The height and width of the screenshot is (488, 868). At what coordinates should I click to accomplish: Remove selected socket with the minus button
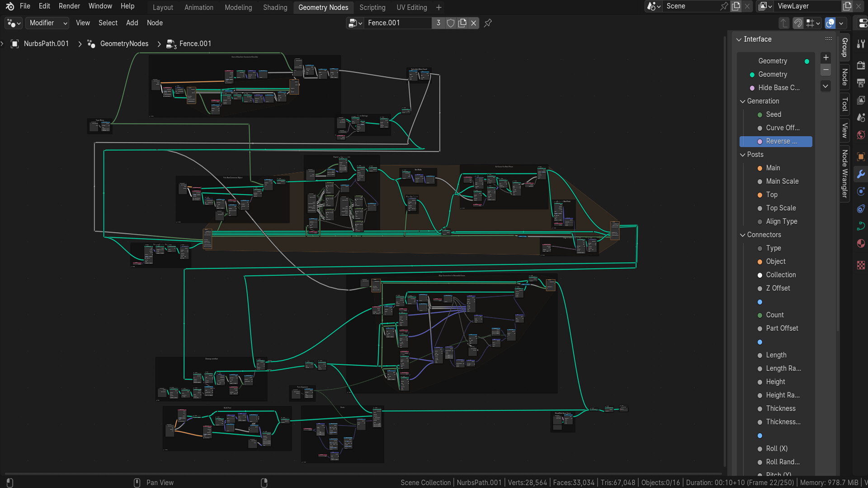[x=826, y=70]
